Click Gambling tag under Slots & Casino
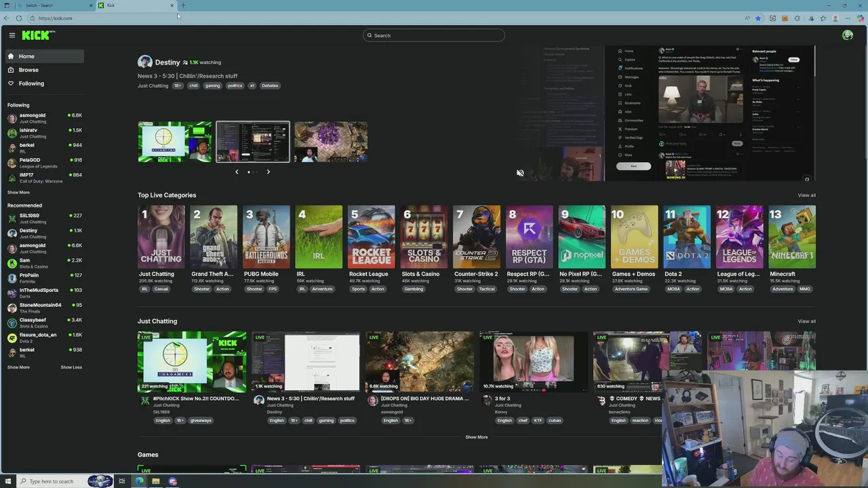The width and height of the screenshot is (868, 488). [x=414, y=289]
